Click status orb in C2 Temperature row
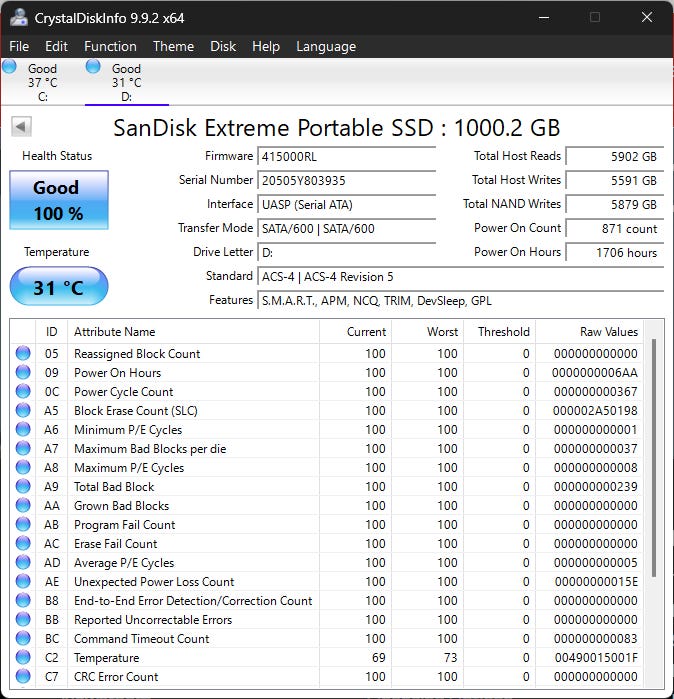The width and height of the screenshot is (674, 699). tap(23, 658)
